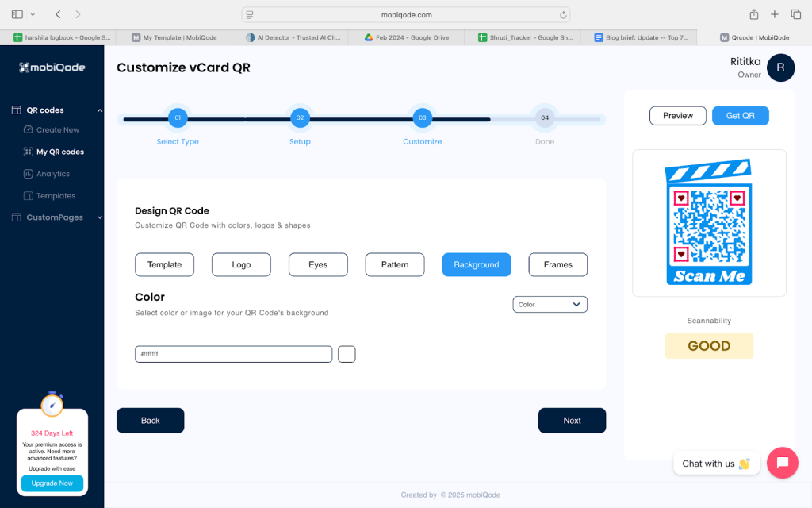
Task: Open the Color dropdown selector
Action: tap(550, 304)
